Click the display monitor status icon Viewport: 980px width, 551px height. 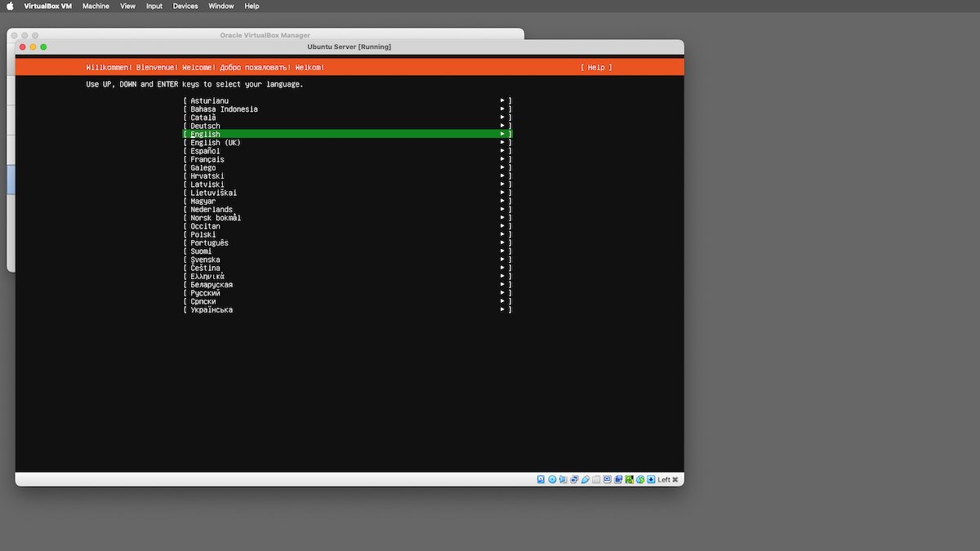[607, 479]
